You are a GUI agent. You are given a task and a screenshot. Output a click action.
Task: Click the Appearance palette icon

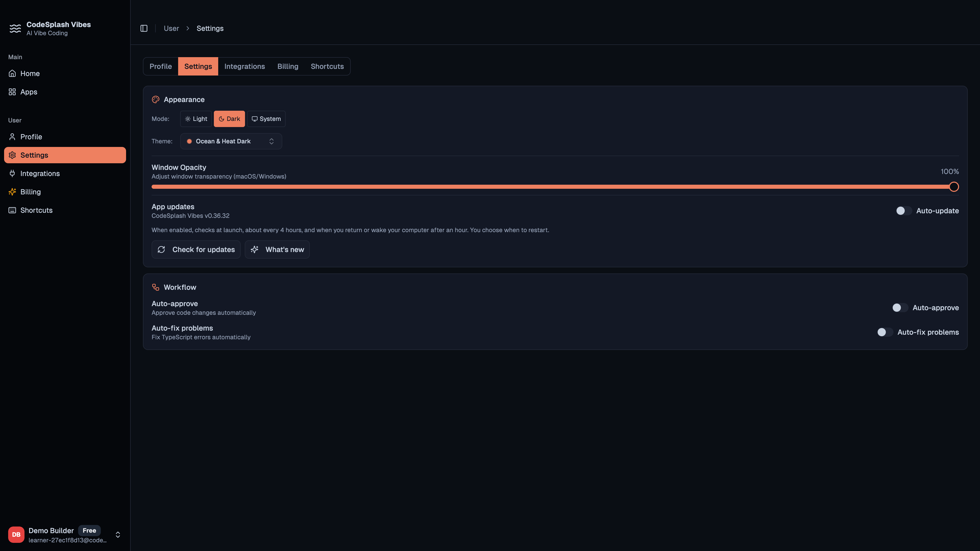(156, 100)
